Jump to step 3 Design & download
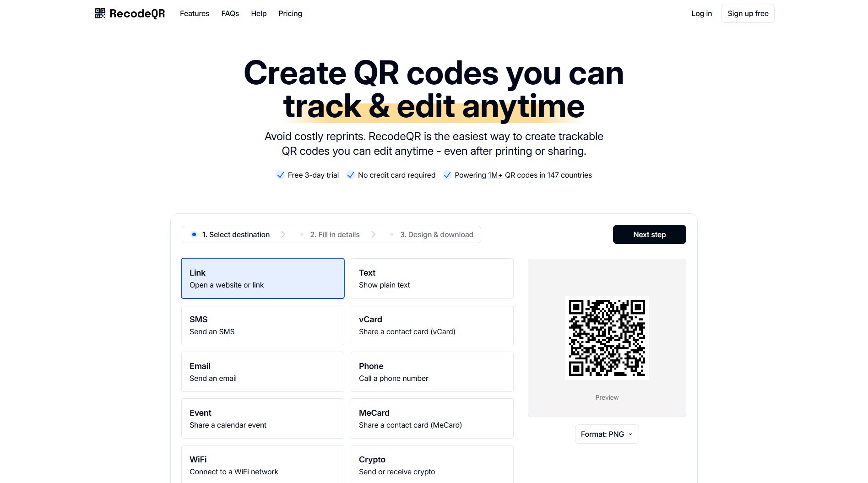 [436, 234]
